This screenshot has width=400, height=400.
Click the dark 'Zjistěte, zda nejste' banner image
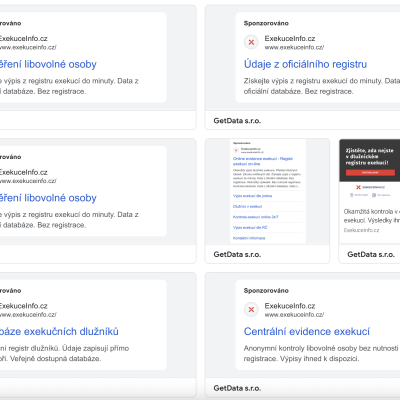tap(370, 160)
